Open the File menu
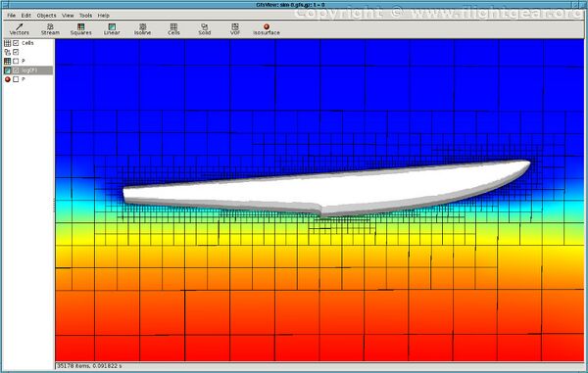 (11, 16)
